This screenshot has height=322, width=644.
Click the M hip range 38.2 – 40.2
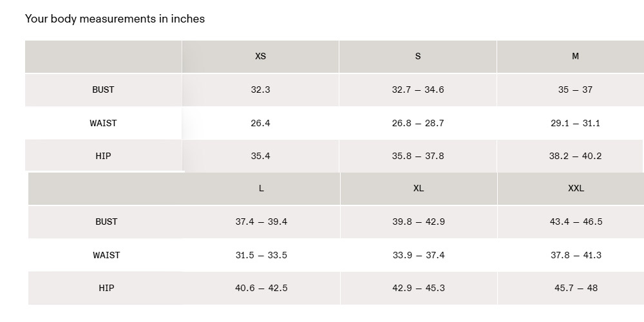pyautogui.click(x=575, y=156)
